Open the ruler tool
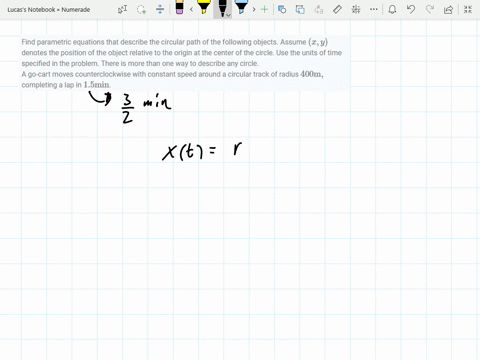 point(337,9)
